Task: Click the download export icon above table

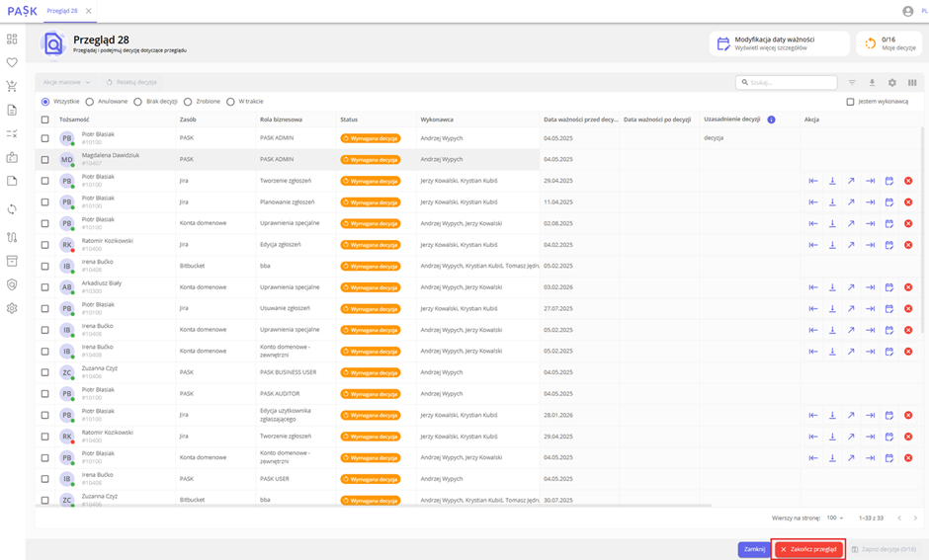Action: pyautogui.click(x=872, y=83)
